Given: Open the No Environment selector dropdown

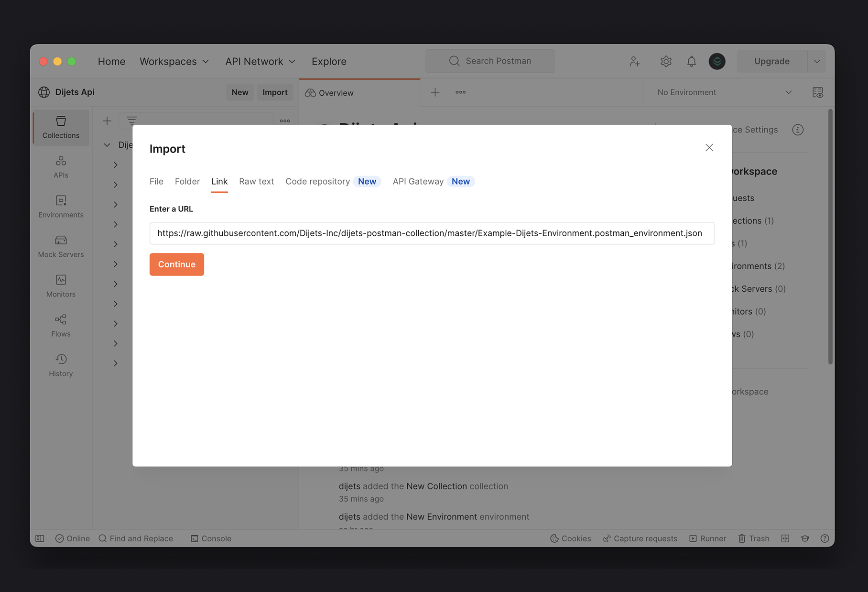Looking at the screenshot, I should point(724,92).
